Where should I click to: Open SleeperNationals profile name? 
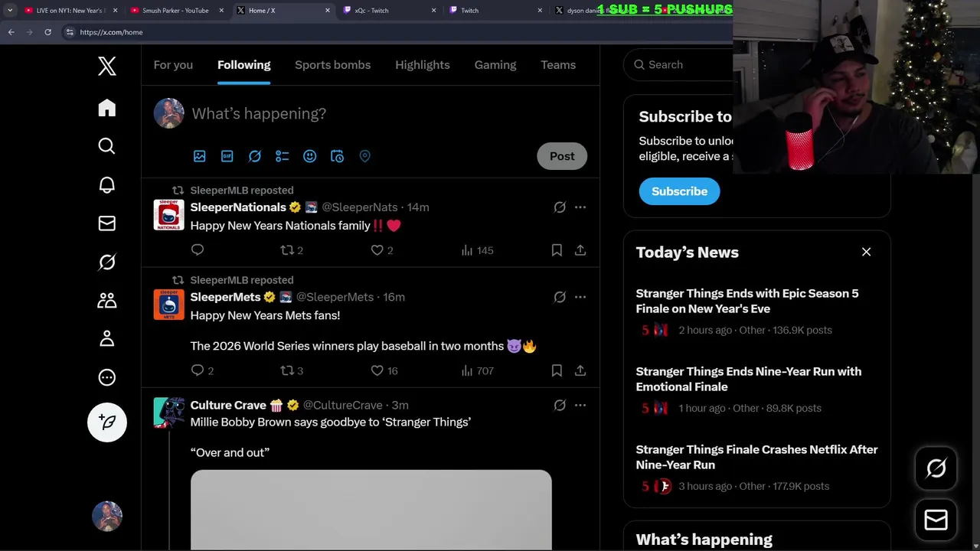point(238,207)
